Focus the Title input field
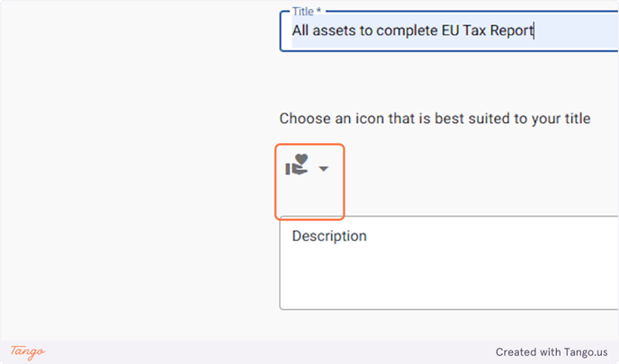 click(449, 31)
